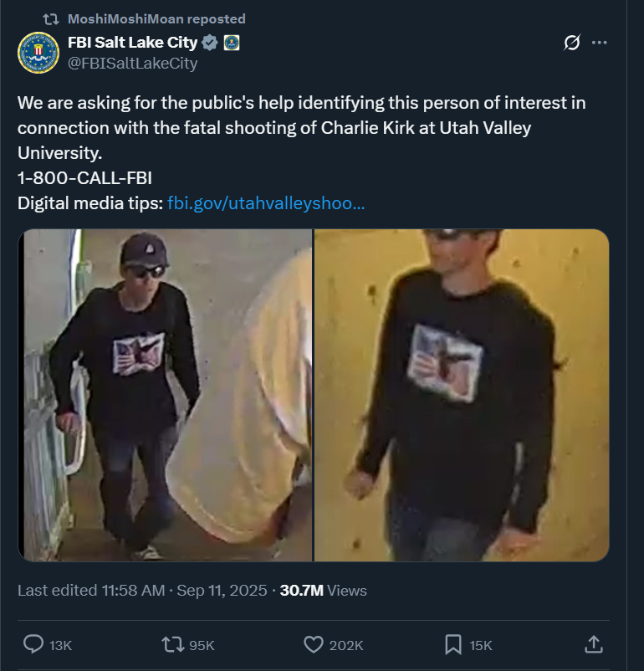
Task: Open the FBI Salt Lake City profile avatar
Action: click(38, 53)
